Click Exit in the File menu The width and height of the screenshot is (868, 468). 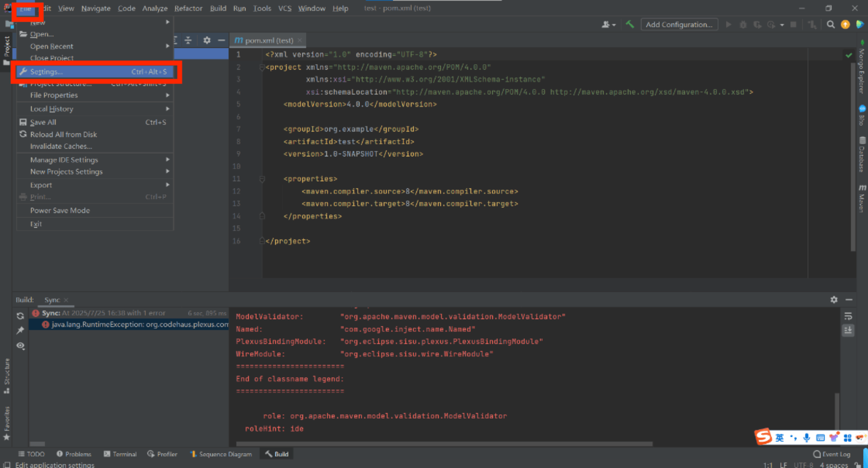95,224
